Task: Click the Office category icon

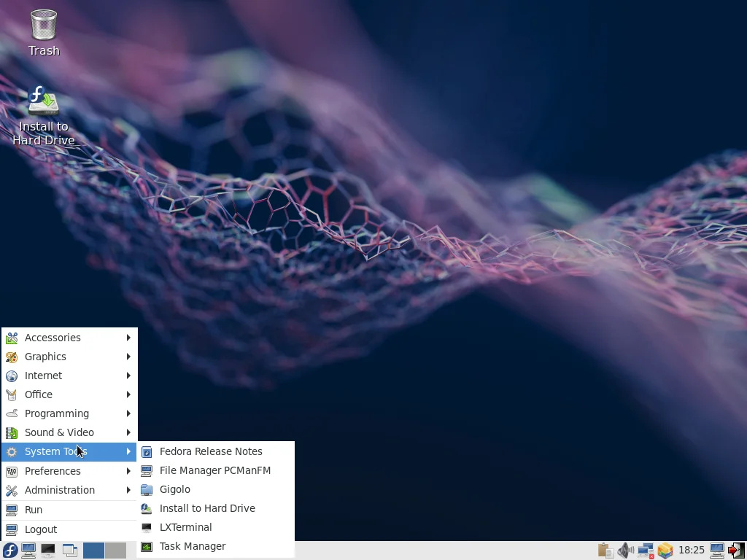Action: click(x=12, y=394)
